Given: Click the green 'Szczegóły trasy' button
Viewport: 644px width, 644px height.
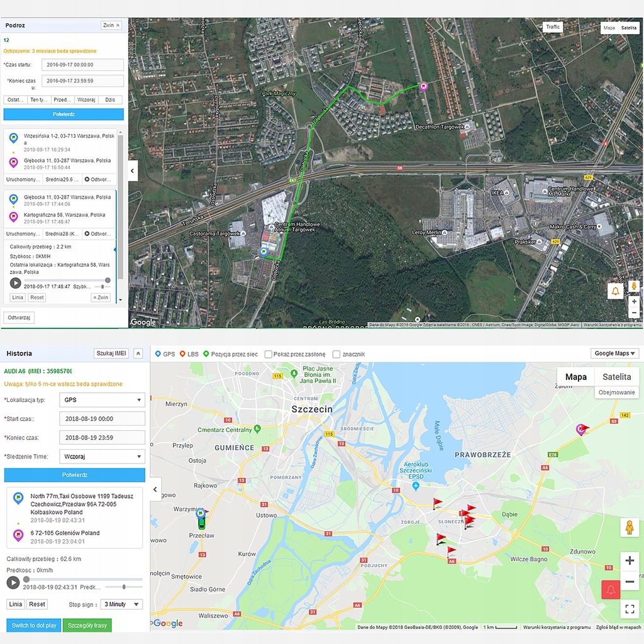Looking at the screenshot, I should pos(87,625).
